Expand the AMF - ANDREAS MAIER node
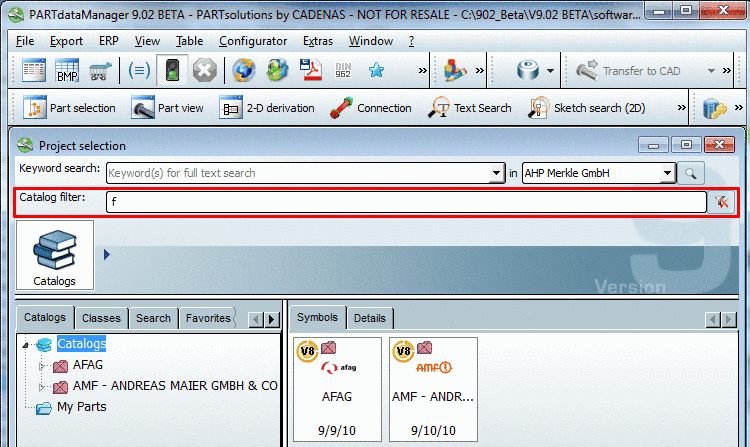 coord(42,387)
